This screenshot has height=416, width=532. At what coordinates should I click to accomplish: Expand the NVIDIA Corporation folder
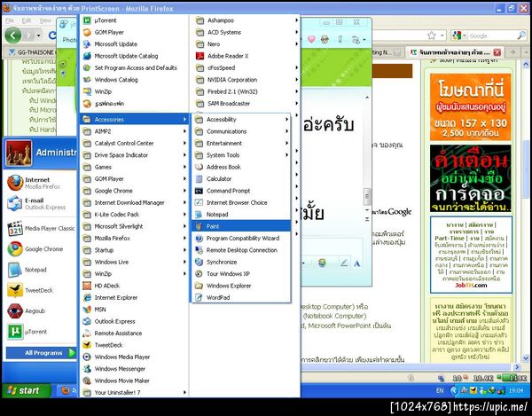pos(246,80)
